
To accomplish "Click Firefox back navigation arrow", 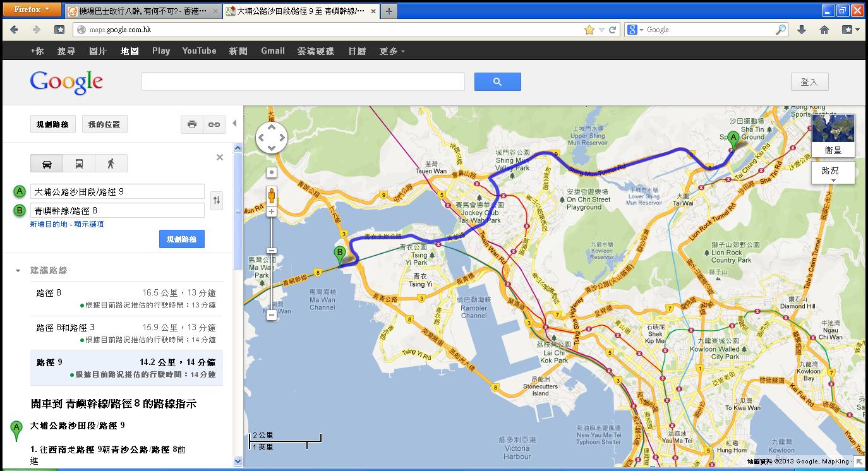I will pos(14,30).
